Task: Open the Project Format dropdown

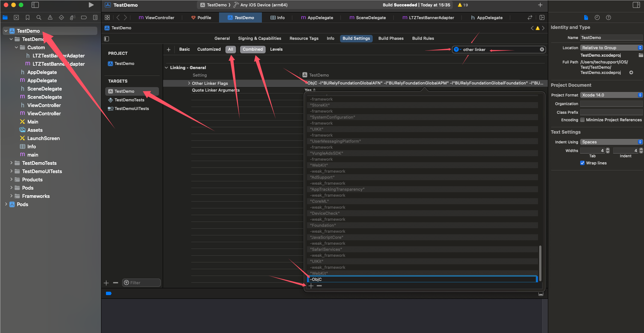Action: coord(611,95)
